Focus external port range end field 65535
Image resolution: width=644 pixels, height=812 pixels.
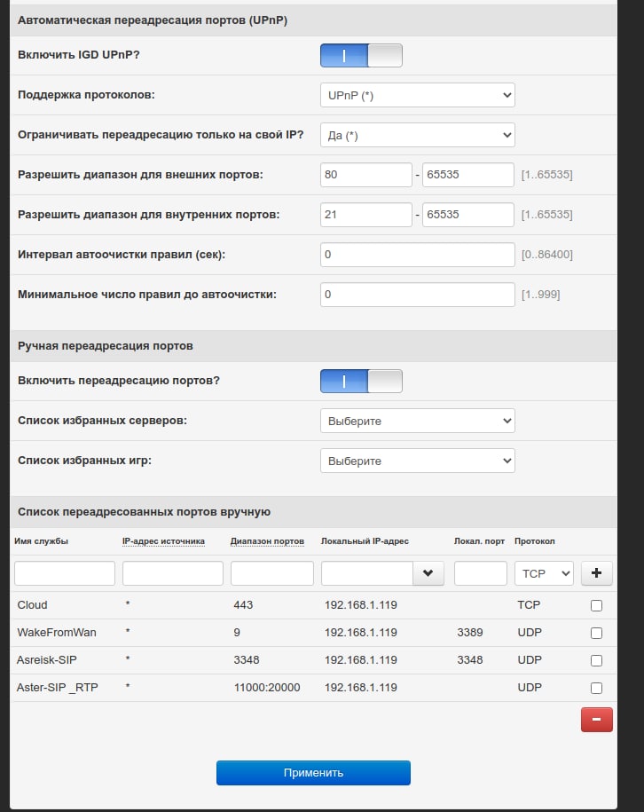(468, 175)
